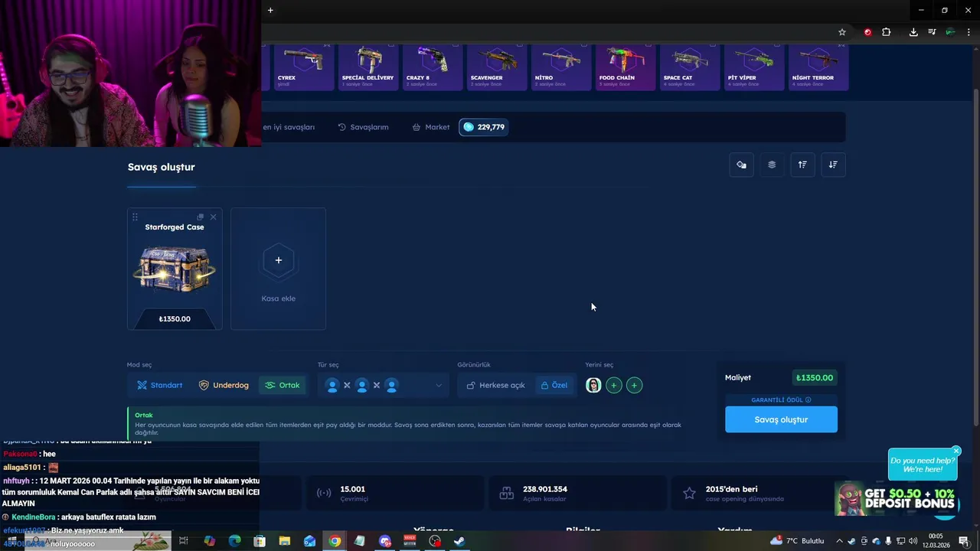Click the NITRO drop card
The image size is (980, 551).
[x=561, y=67]
